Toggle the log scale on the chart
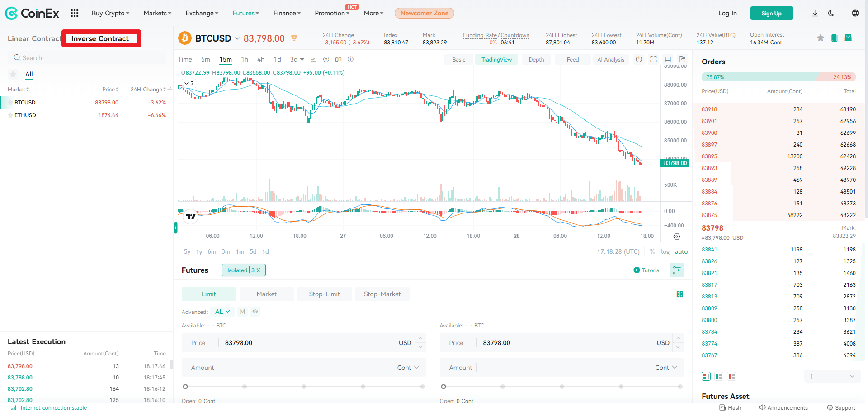Screen dimensions: 868x412 tap(665, 251)
